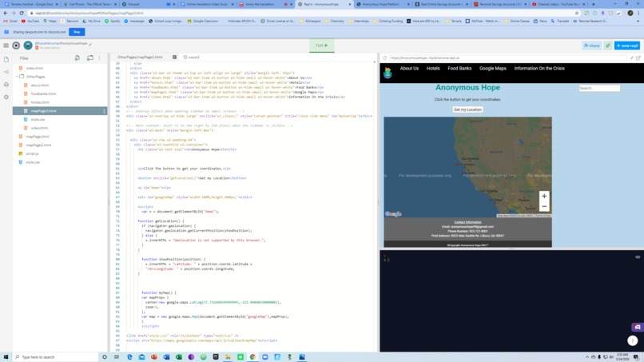
Task: Click the history icon next to saved
Action: point(185,57)
